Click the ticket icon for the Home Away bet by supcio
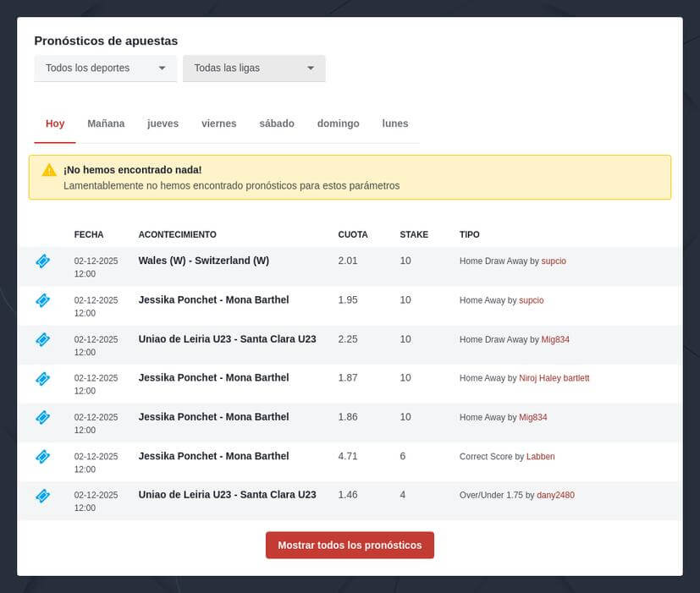 click(42, 300)
